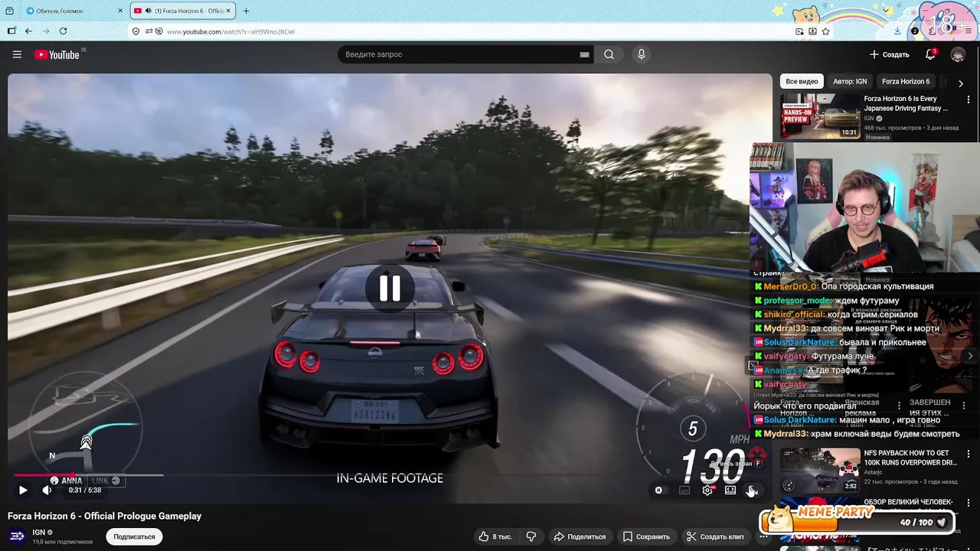The height and width of the screenshot is (551, 980).
Task: Click Создать клип button
Action: tap(715, 536)
